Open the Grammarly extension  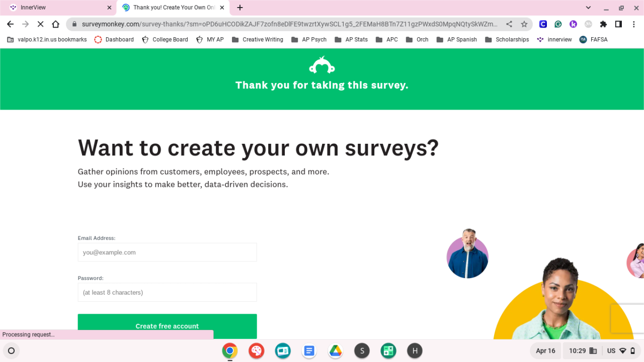[x=558, y=24]
